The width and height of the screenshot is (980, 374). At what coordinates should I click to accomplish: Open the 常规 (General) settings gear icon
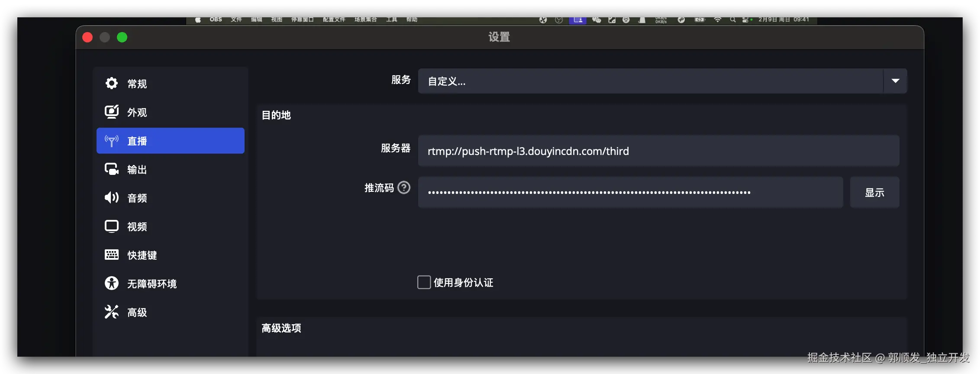[112, 83]
